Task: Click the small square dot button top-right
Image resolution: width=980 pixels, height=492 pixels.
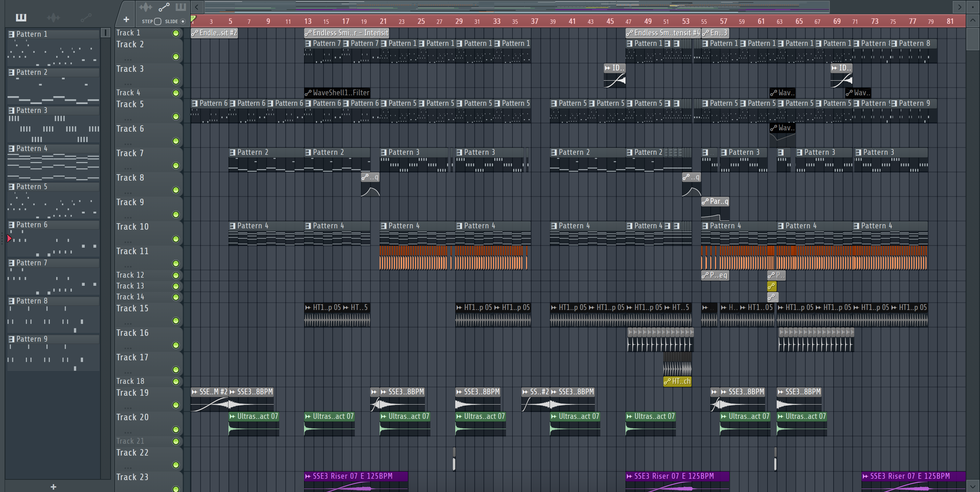Action: point(973,6)
